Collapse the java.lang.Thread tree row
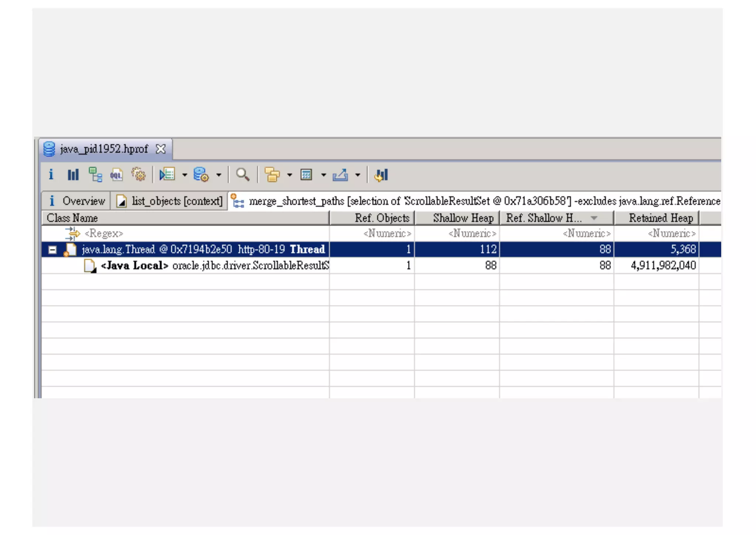 tap(52, 250)
